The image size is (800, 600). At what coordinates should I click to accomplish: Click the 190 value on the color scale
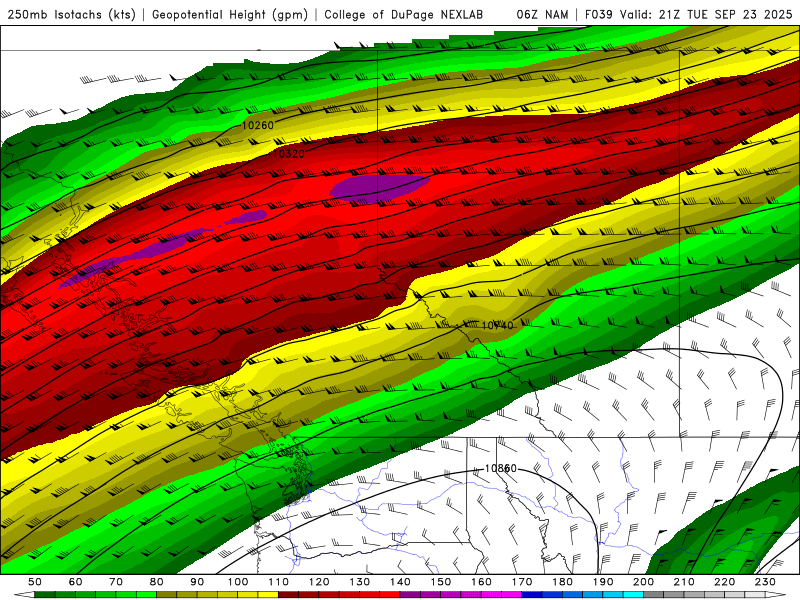point(603,582)
